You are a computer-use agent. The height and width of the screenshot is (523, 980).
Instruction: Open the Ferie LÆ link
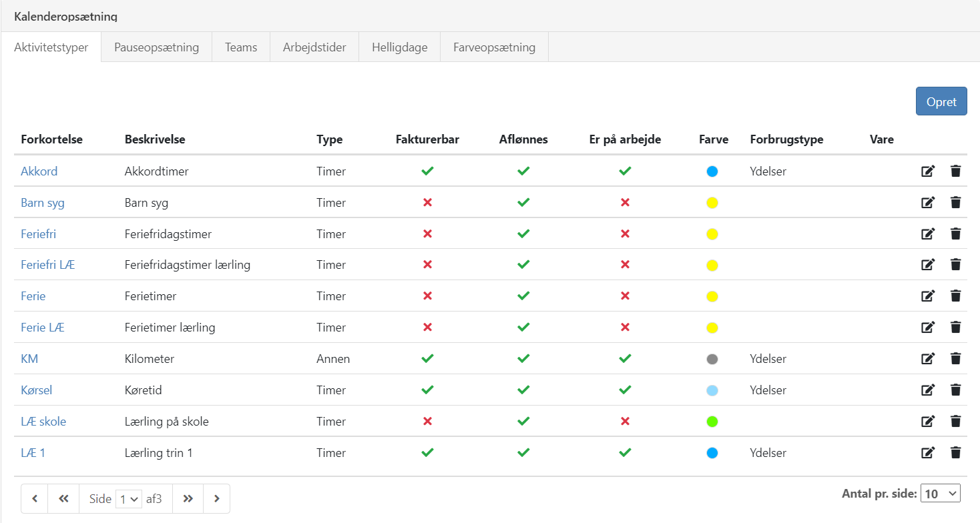point(43,328)
